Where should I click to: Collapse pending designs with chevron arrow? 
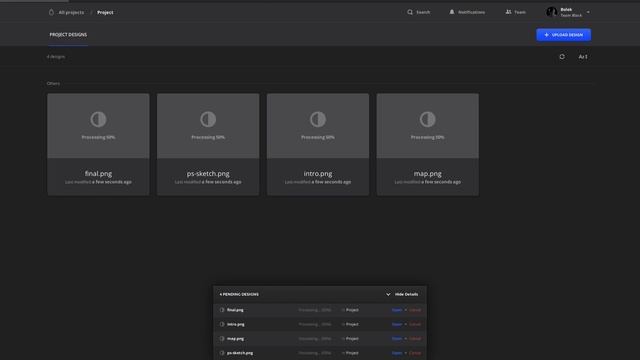coord(388,294)
